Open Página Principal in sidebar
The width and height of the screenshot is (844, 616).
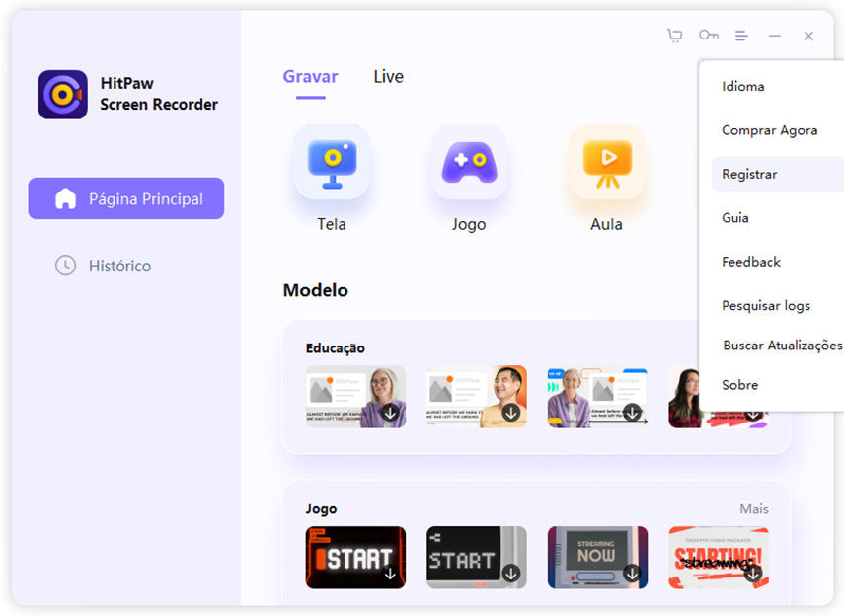(x=126, y=198)
